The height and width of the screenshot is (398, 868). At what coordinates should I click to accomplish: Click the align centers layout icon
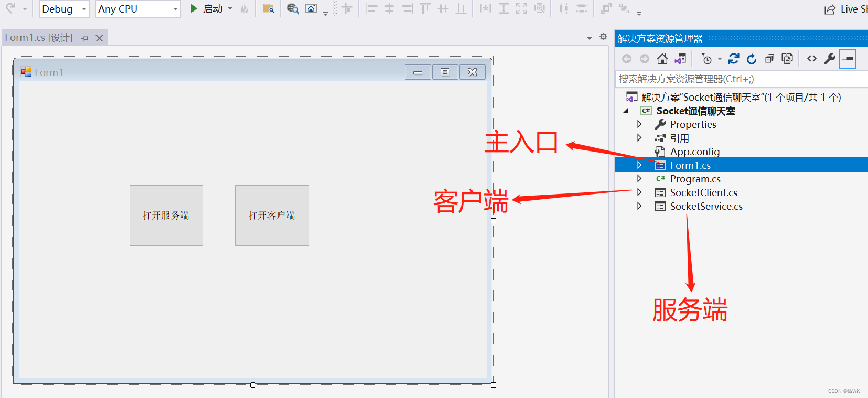point(389,8)
